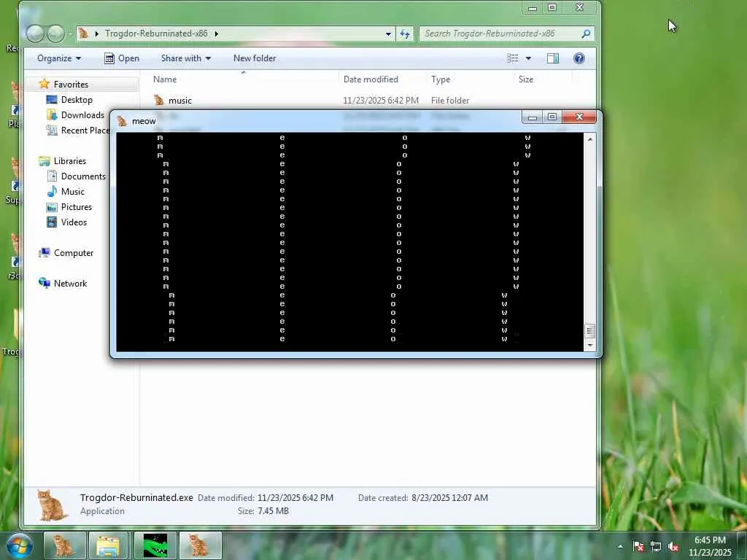Minimize the meow window
This screenshot has height=560, width=747.
pos(532,117)
